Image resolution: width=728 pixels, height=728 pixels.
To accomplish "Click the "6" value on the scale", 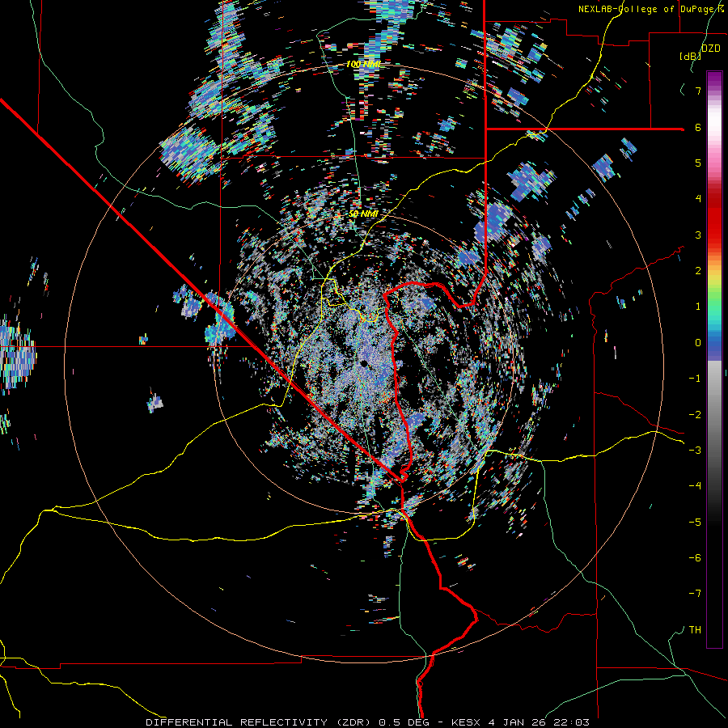I will (x=698, y=127).
